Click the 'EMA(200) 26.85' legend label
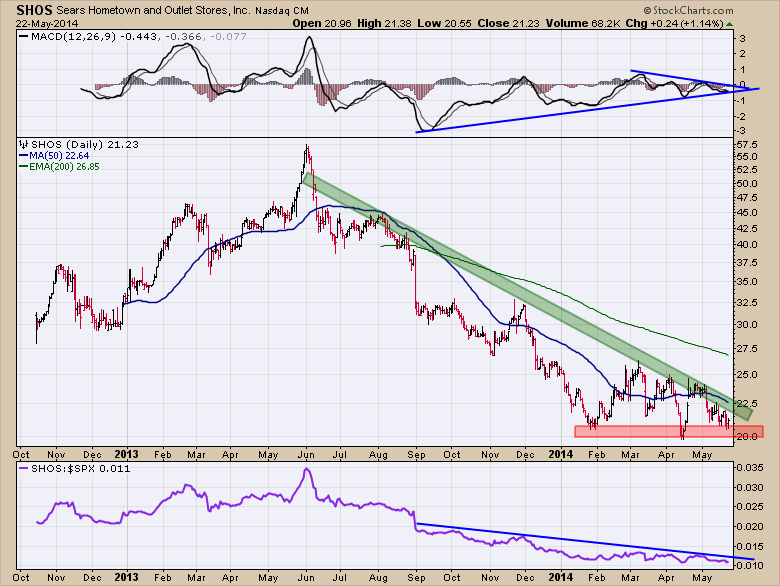This screenshot has height=586, width=780. (64, 167)
